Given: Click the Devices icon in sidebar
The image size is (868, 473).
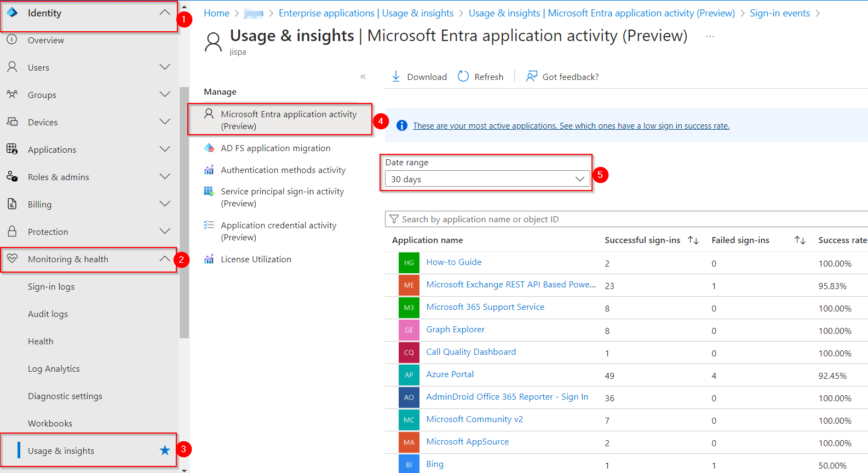Looking at the screenshot, I should (12, 122).
